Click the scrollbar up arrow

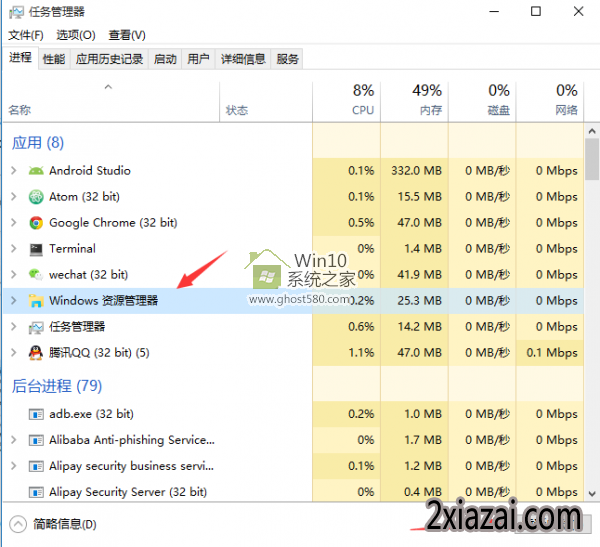(592, 131)
